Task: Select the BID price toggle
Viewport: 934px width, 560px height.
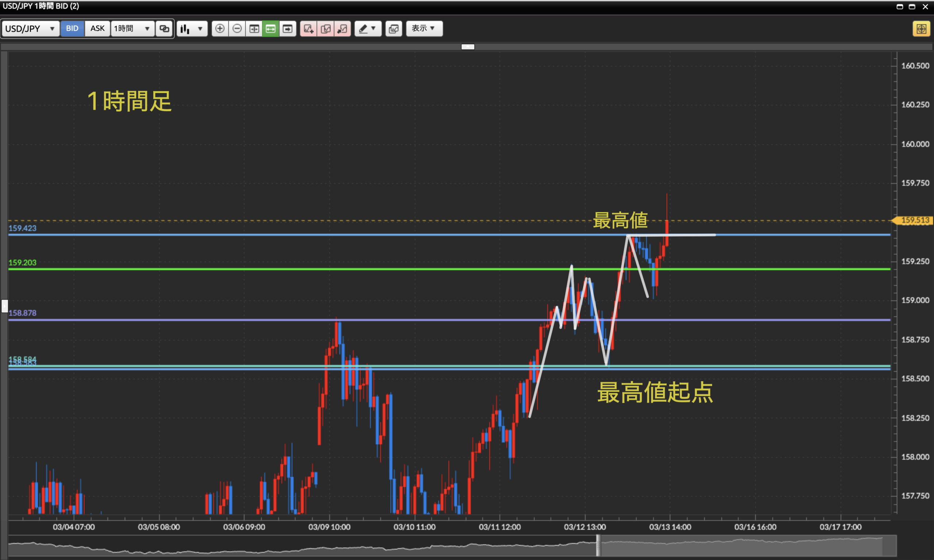Action: (72, 29)
